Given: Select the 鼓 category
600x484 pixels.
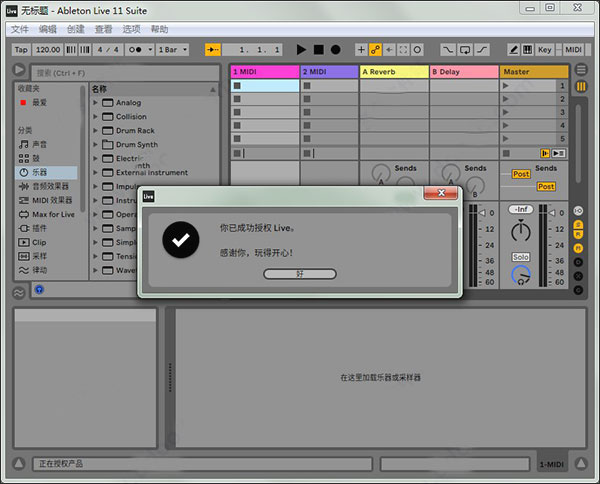Looking at the screenshot, I should pos(47,158).
